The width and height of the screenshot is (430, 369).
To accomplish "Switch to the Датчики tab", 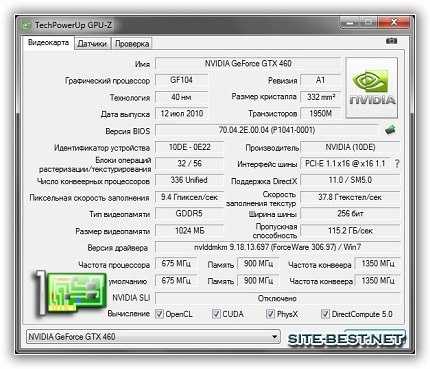I will pyautogui.click(x=92, y=44).
